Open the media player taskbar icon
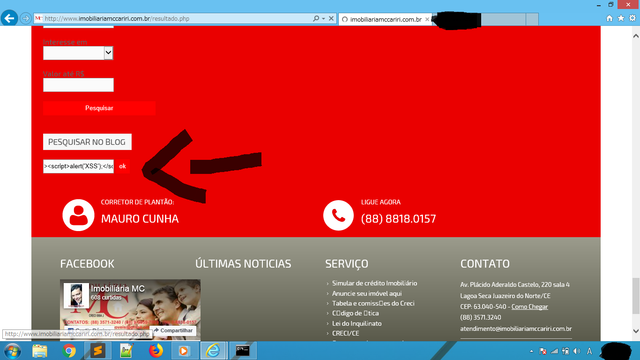 184,351
